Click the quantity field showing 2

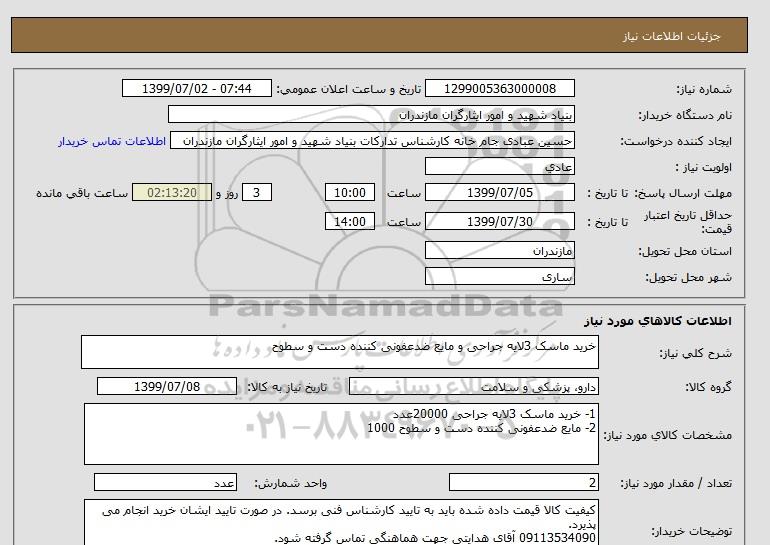click(x=523, y=482)
